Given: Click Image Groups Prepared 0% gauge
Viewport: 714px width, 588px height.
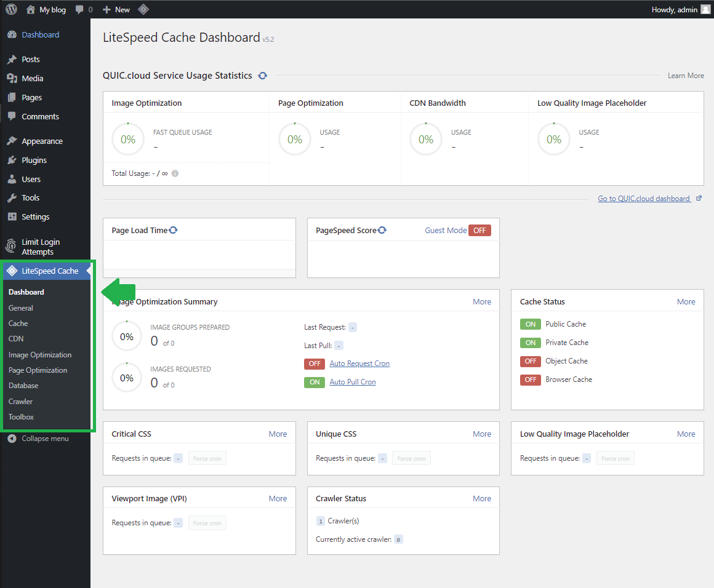Looking at the screenshot, I should tap(127, 337).
